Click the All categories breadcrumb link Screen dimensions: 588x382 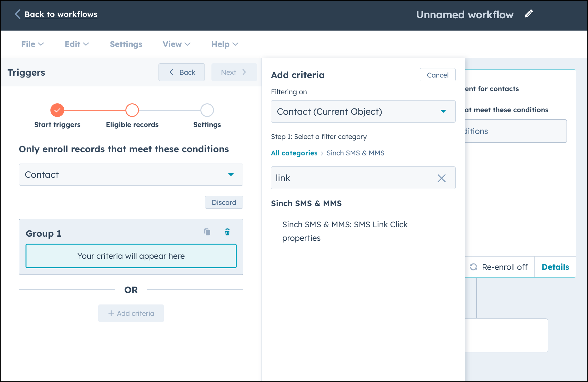294,153
